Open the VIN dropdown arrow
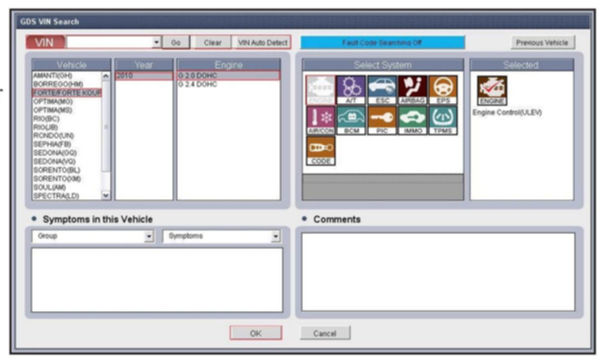Viewport: 600px width, 364px height. point(156,42)
